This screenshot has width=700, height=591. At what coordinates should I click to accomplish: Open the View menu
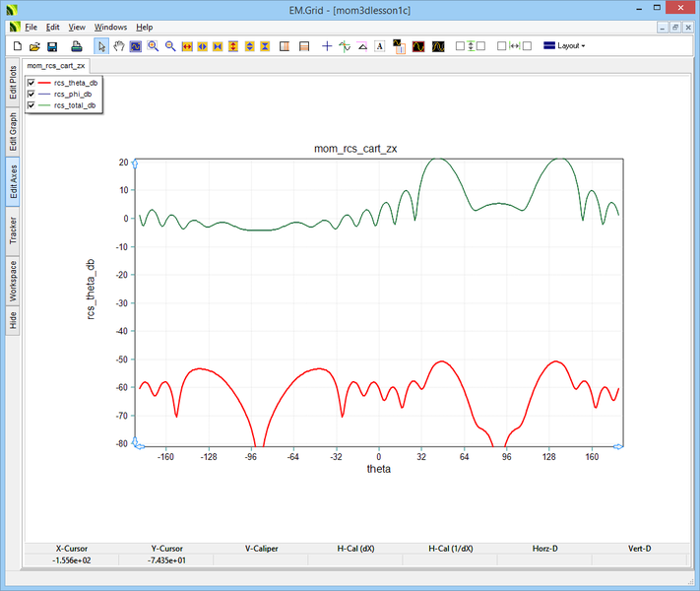(x=77, y=28)
